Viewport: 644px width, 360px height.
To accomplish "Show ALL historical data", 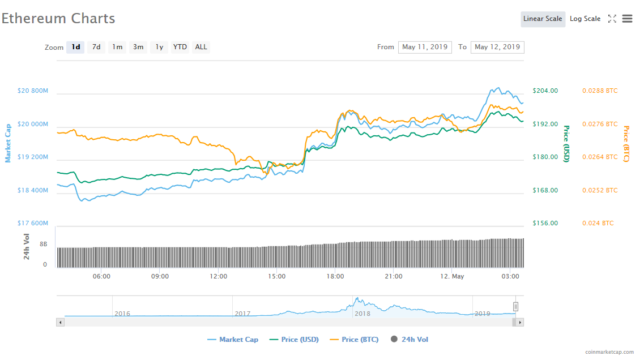I will 201,47.
